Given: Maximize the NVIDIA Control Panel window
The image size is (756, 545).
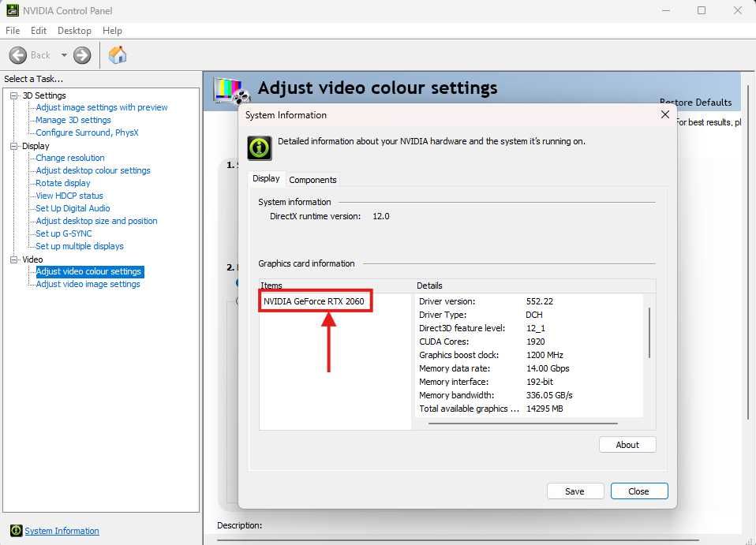Looking at the screenshot, I should tap(702, 10).
